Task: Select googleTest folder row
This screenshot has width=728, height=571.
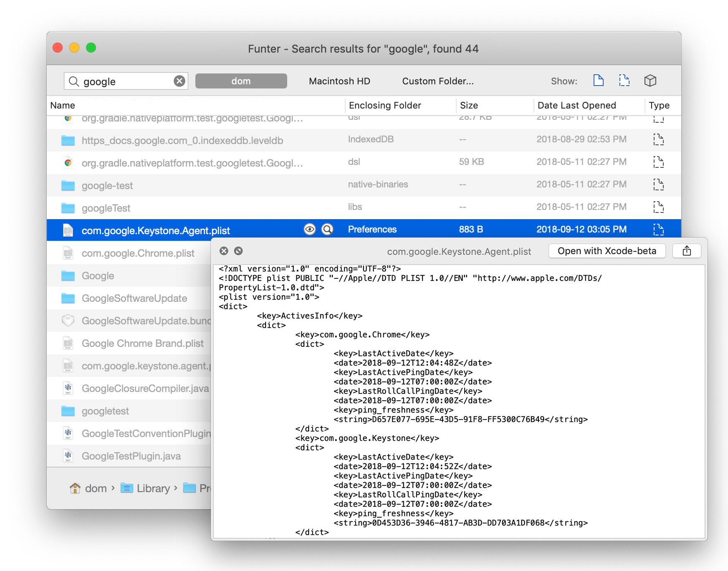Action: (364, 208)
